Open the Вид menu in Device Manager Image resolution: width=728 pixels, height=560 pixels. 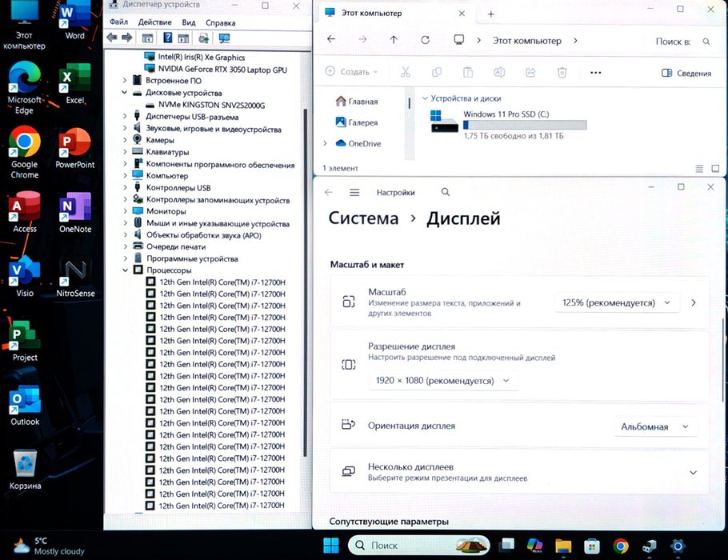(x=189, y=22)
